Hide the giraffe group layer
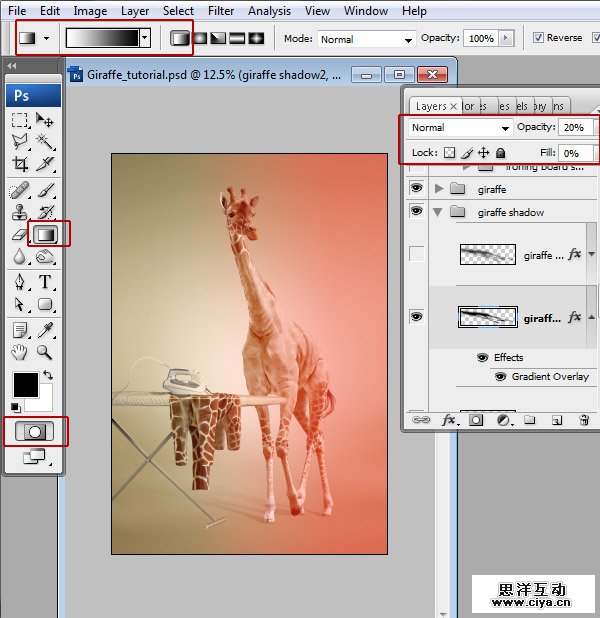This screenshot has height=618, width=600. [417, 189]
